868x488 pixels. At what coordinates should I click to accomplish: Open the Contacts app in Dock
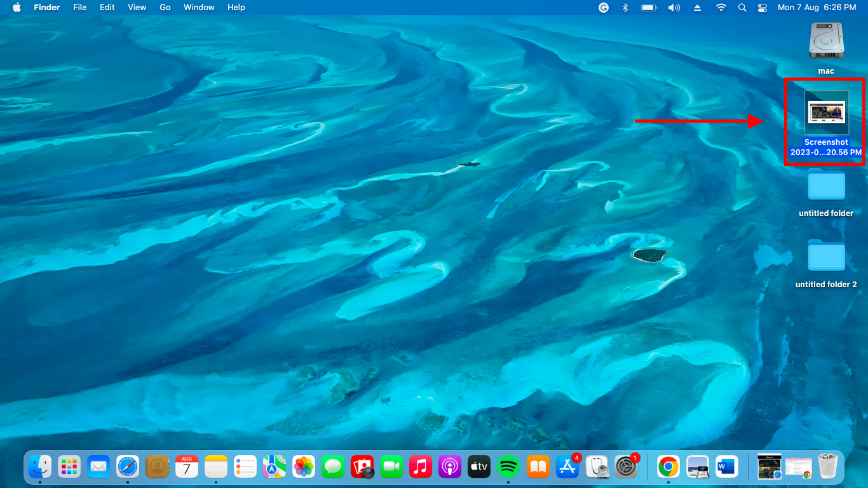(157, 467)
